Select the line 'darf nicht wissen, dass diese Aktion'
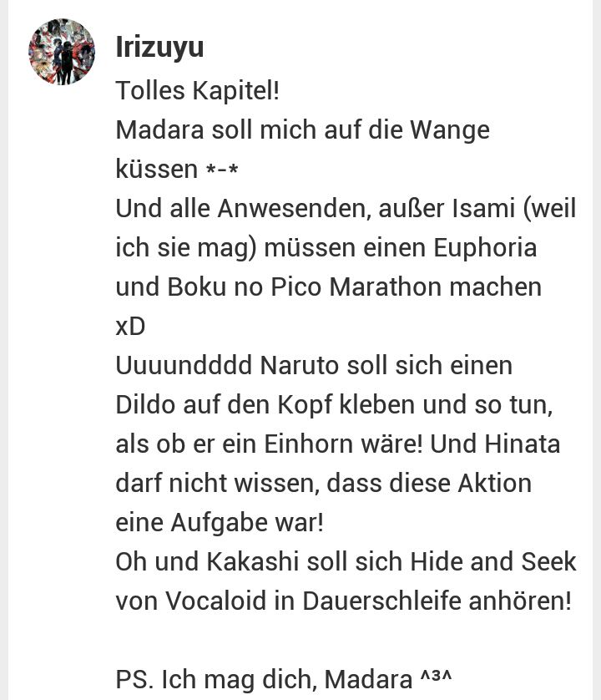 coord(324,484)
